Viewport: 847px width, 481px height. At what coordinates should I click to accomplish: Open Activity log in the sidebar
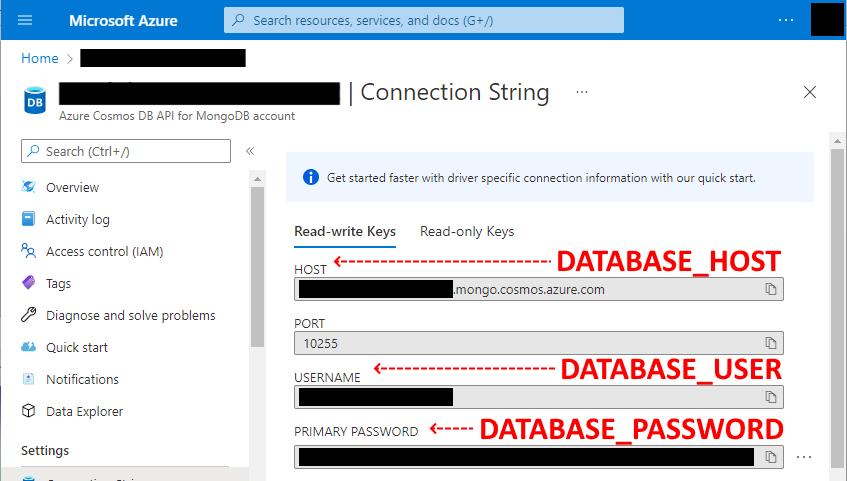coord(78,219)
